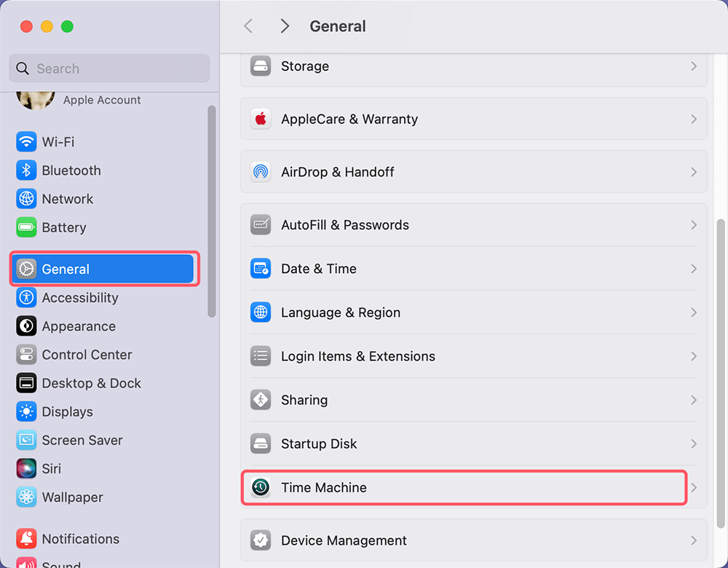Screen dimensions: 728x568
Task: Open the Device Management disclosure chevron
Action: tap(694, 540)
